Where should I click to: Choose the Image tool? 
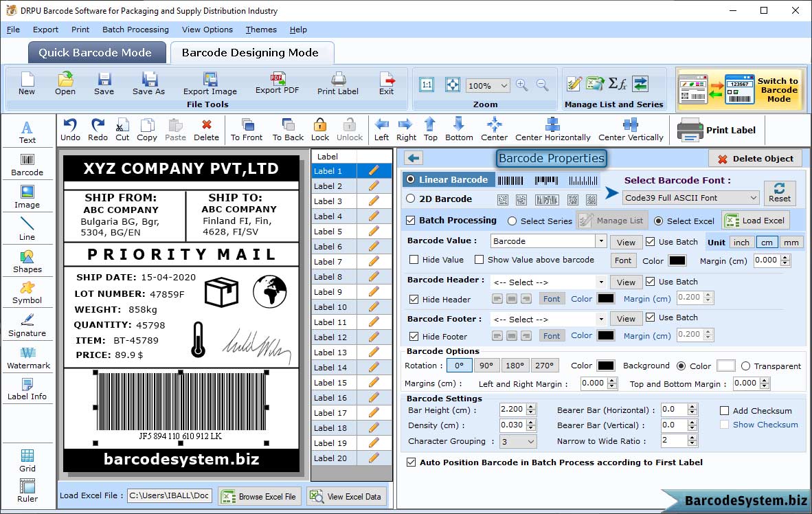pyautogui.click(x=27, y=197)
